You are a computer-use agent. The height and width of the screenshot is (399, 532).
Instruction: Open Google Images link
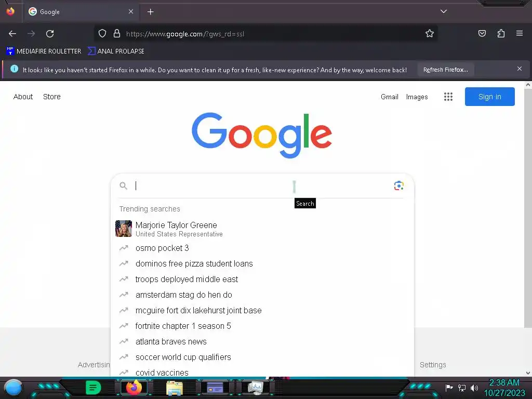(x=417, y=97)
